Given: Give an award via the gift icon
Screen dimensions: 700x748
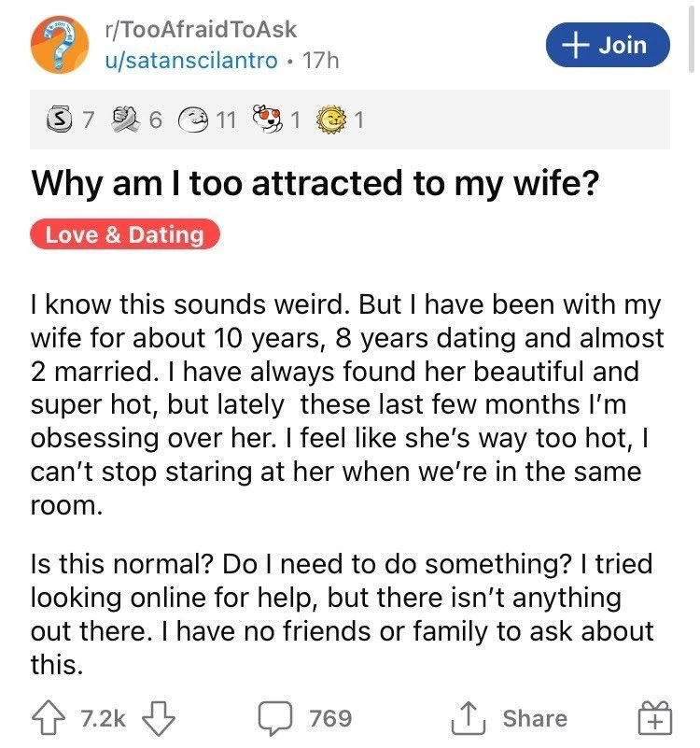Looking at the screenshot, I should 653,719.
